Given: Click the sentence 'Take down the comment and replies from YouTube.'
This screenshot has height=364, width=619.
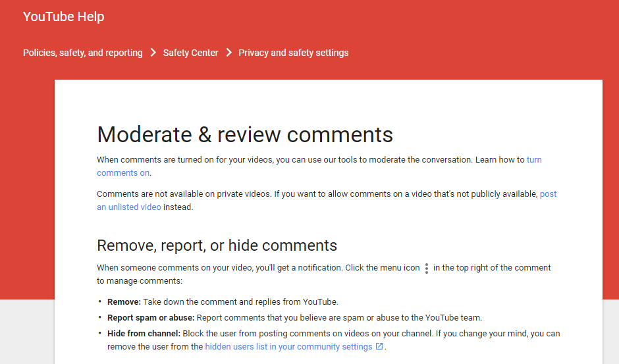Looking at the screenshot, I should pos(240,302).
